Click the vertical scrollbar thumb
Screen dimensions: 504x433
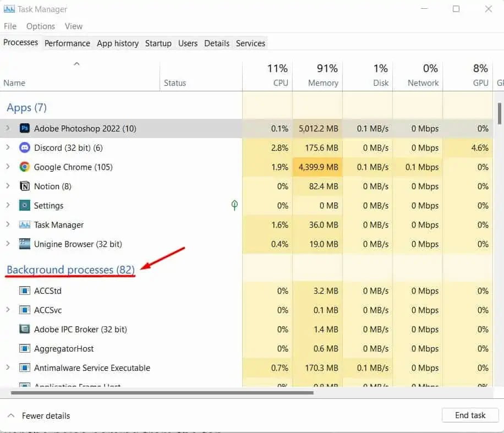tap(499, 113)
